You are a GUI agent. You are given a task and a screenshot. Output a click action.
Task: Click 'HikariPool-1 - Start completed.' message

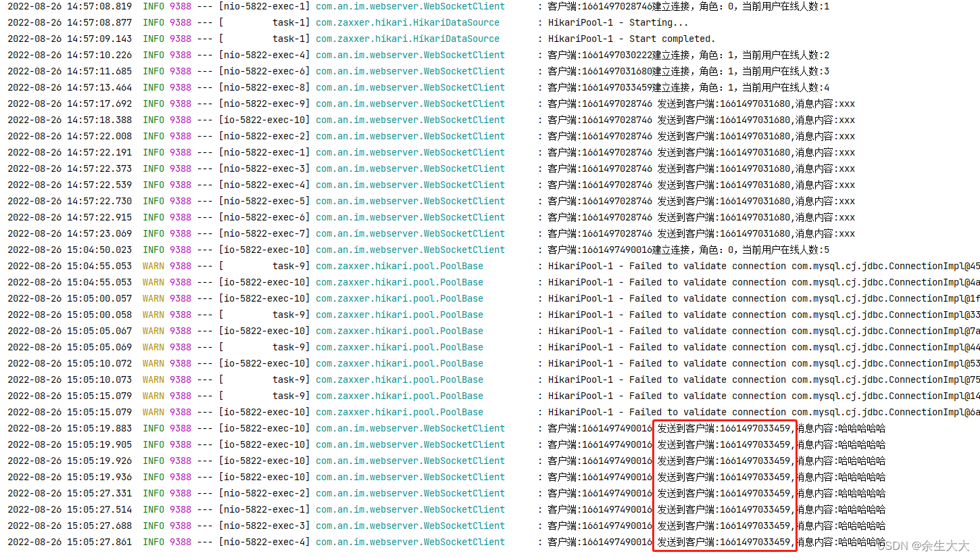(x=631, y=39)
